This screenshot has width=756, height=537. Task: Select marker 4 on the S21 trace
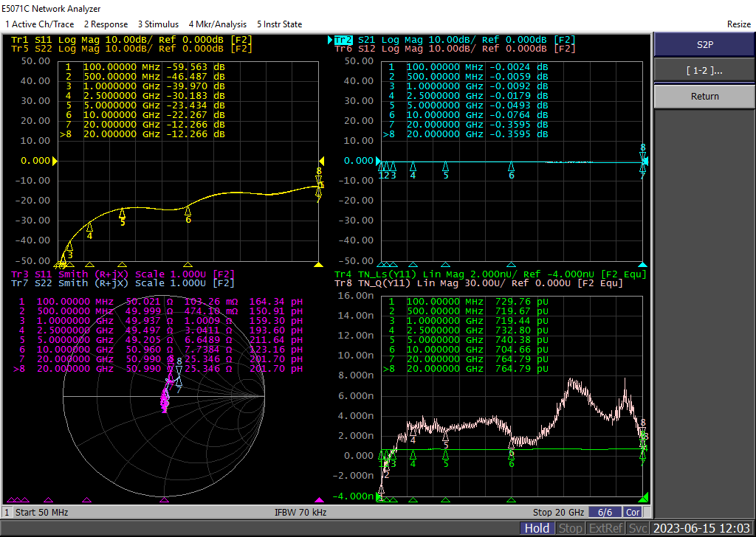tap(413, 170)
